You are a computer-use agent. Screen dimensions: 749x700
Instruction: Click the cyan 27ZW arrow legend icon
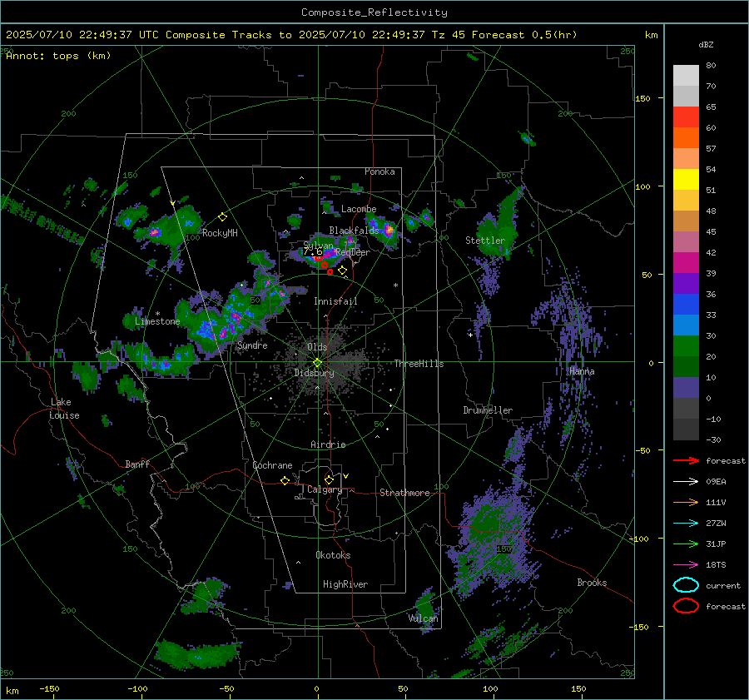pos(686,524)
